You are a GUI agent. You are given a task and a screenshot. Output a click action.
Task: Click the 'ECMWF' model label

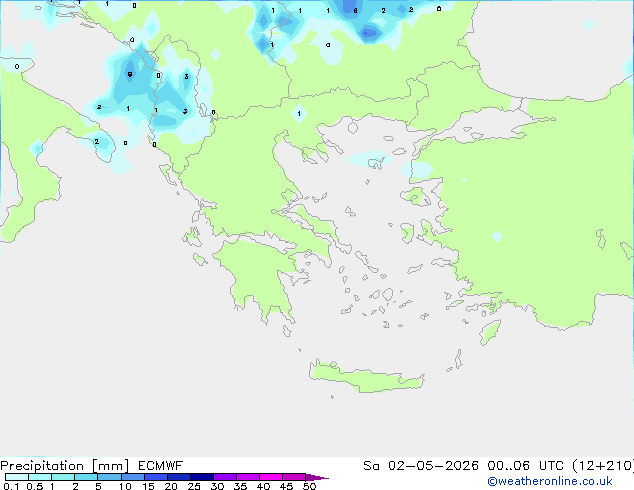pos(161,466)
